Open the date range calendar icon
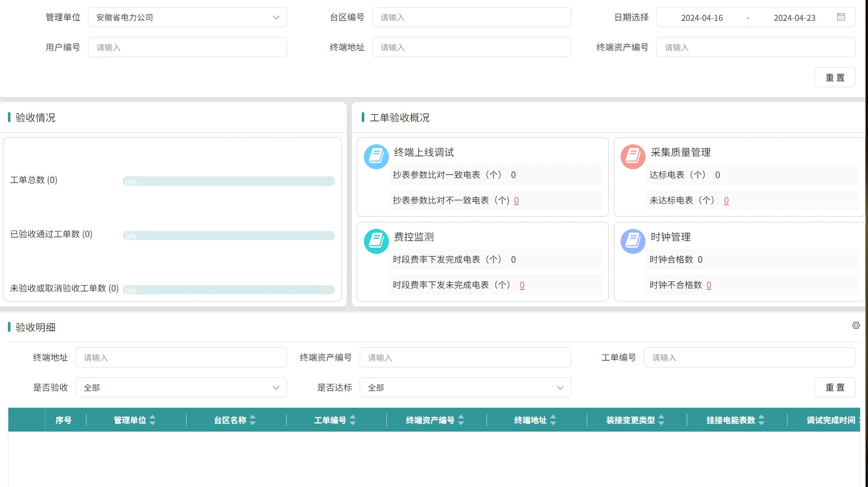 tap(841, 17)
